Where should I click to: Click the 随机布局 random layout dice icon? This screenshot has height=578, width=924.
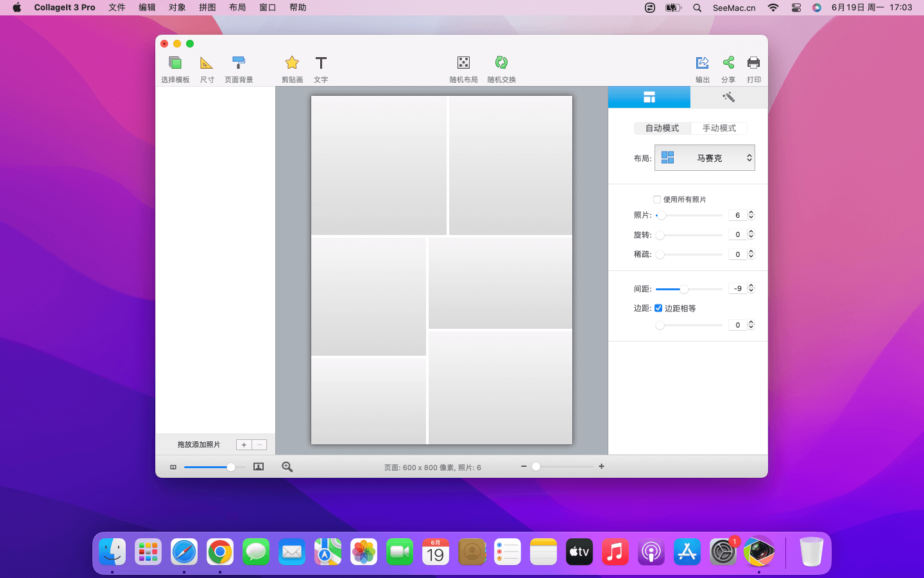point(463,63)
